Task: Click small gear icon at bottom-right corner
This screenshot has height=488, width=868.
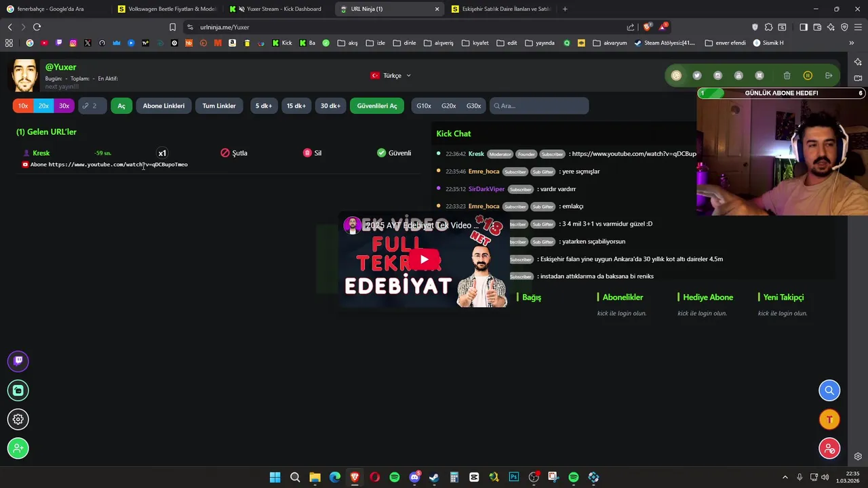Action: pyautogui.click(x=858, y=456)
